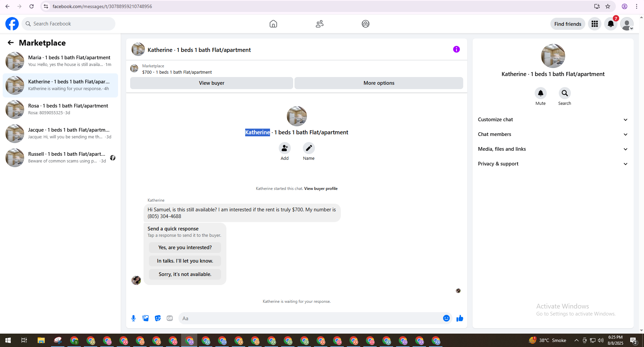Open the Facebook home logo
Screen dimensions: 644x347
click(12, 24)
